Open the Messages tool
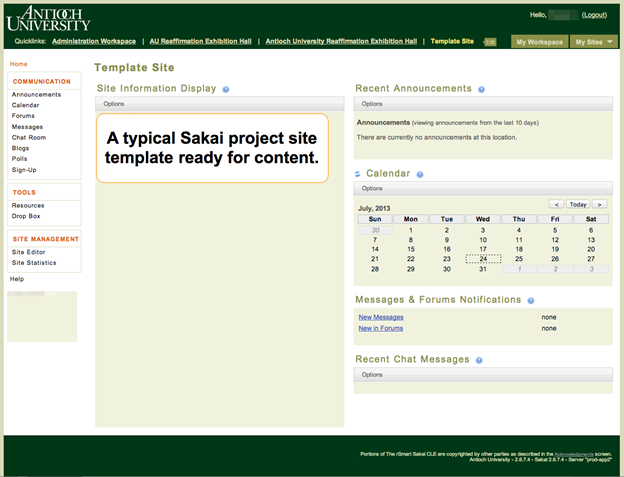The height and width of the screenshot is (477, 624). 27,127
